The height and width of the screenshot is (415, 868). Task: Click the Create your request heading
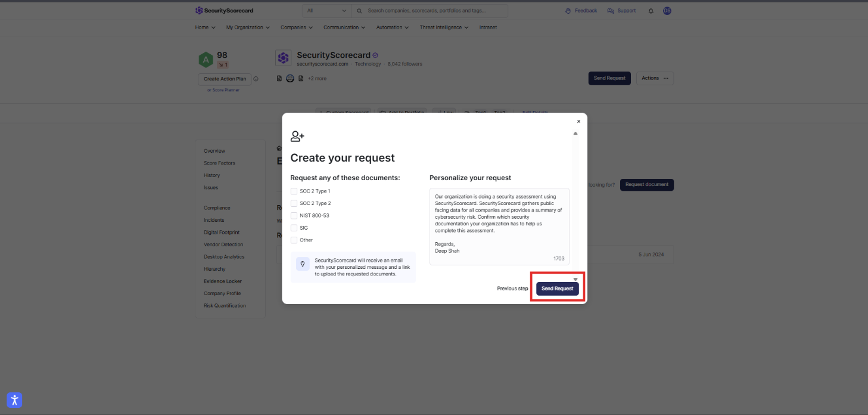pos(343,158)
